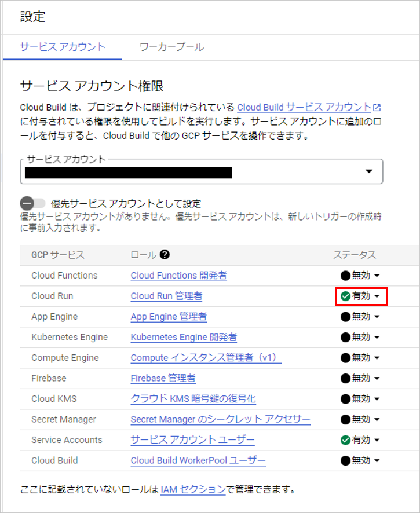Select the Service Accounts service name cell
Viewport: 420px width, 513px height.
[67, 440]
